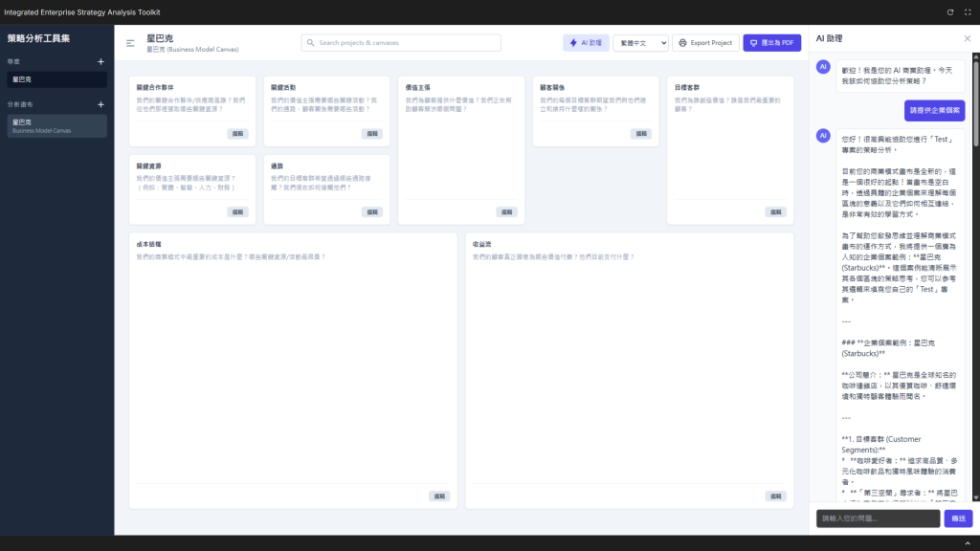Toggle the sidebar with the hamburger menu icon
This screenshot has width=980, height=551.
click(130, 43)
